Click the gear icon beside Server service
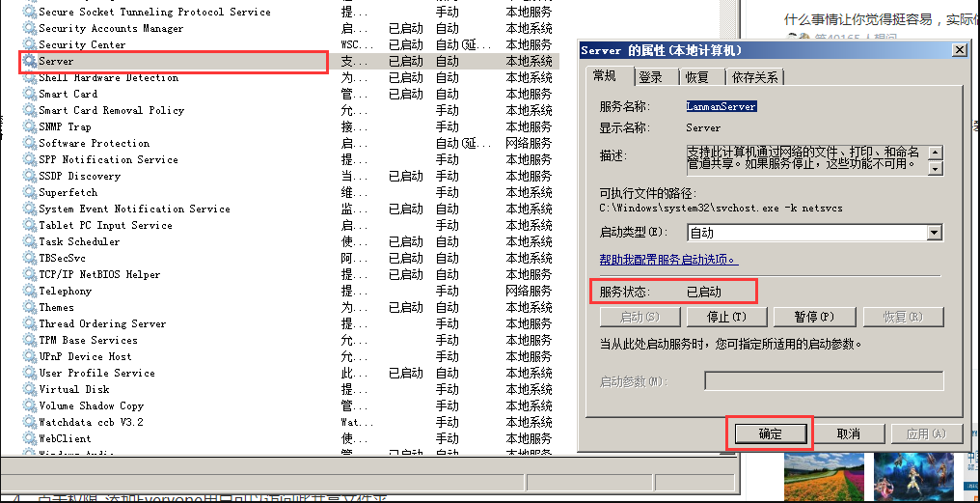This screenshot has width=980, height=503. [29, 62]
